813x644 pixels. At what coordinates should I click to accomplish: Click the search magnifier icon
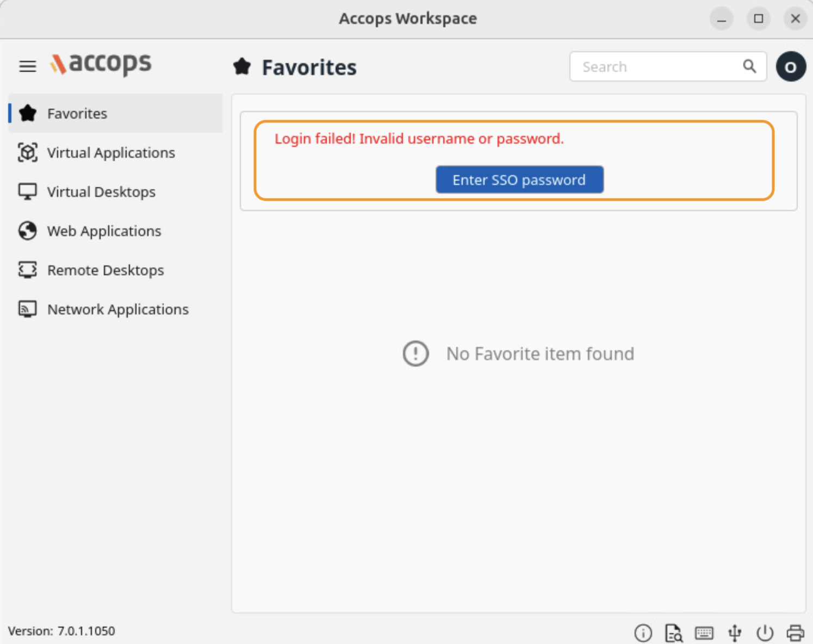[749, 66]
